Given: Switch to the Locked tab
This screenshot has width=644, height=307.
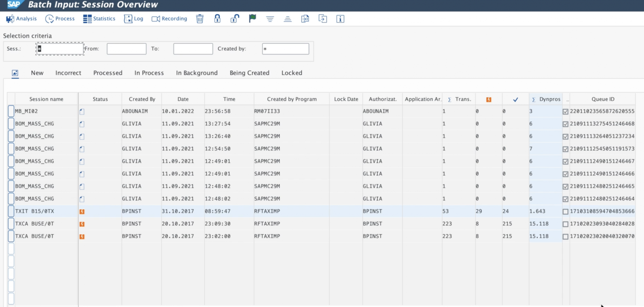Looking at the screenshot, I should tap(292, 73).
